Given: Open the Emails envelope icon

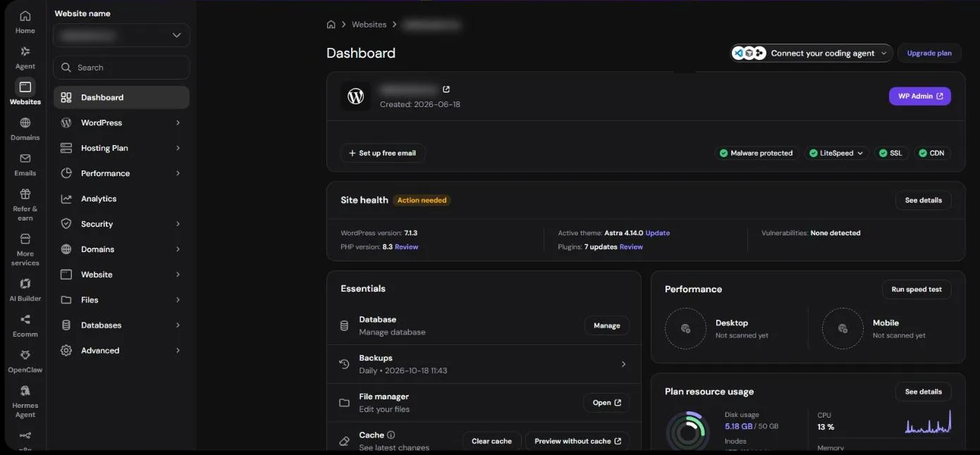Looking at the screenshot, I should 25,158.
